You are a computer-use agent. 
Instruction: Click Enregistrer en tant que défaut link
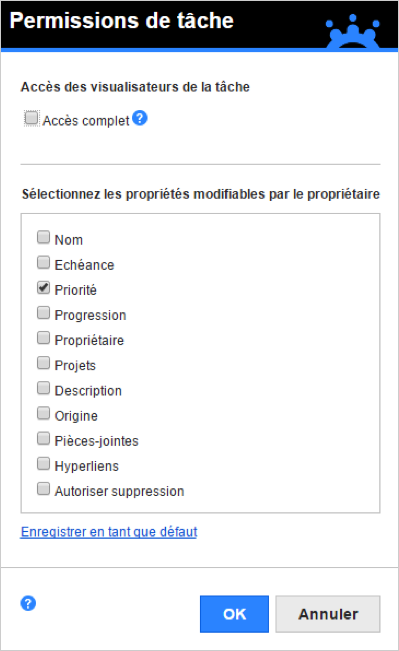click(x=109, y=532)
